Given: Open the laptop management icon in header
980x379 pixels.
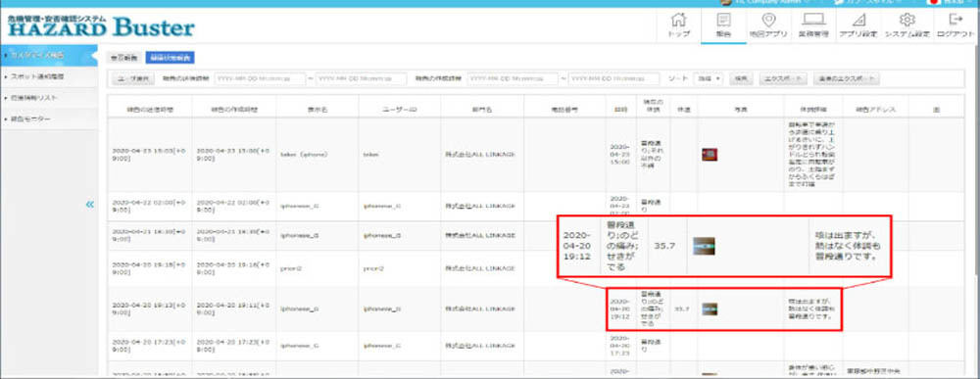Looking at the screenshot, I should click(812, 25).
